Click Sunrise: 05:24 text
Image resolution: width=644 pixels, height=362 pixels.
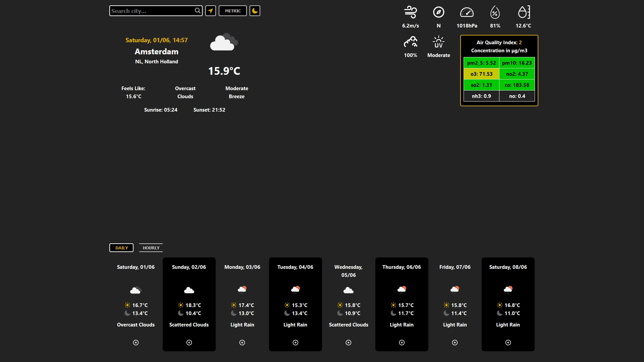161,110
